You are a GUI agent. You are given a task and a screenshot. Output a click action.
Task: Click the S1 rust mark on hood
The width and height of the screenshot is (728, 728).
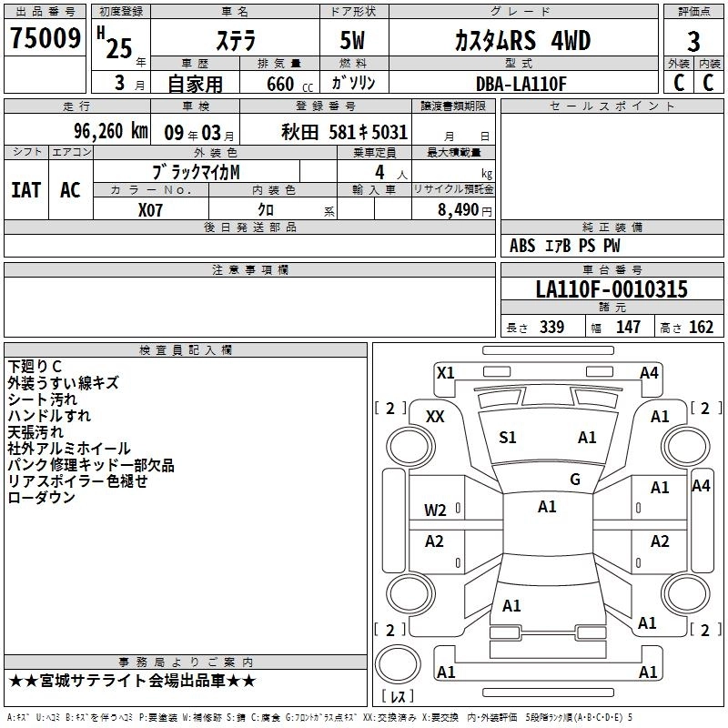(508, 438)
